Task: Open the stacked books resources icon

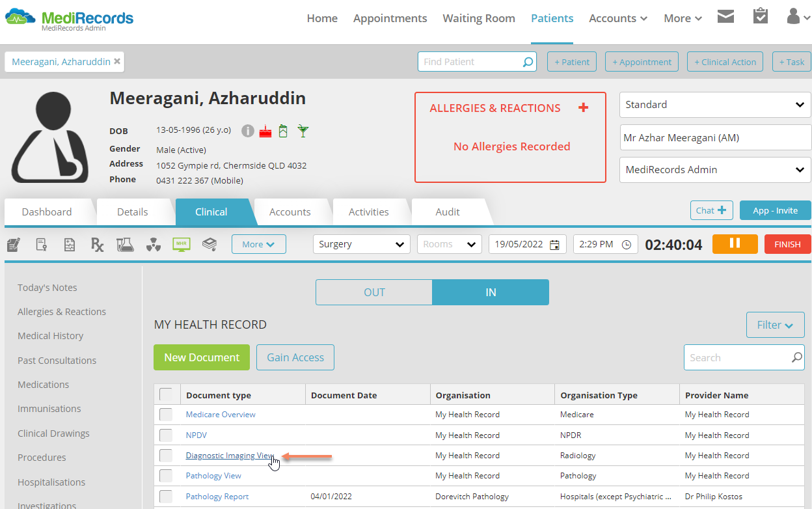Action: [x=210, y=245]
